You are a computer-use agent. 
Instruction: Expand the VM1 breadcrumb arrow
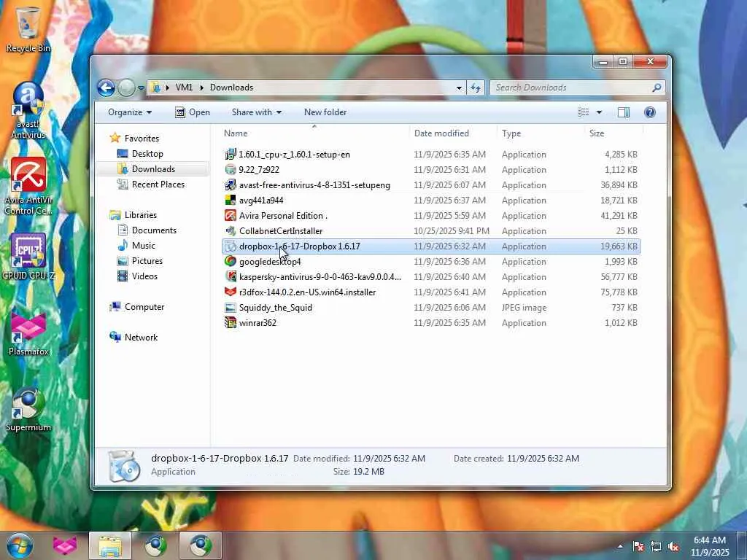click(x=201, y=87)
